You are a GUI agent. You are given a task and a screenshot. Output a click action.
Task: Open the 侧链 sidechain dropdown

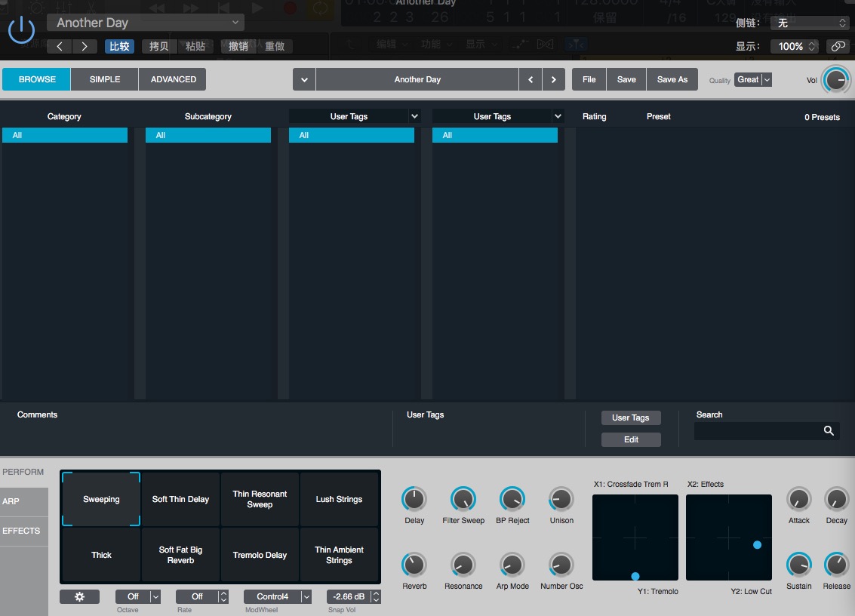(x=811, y=23)
